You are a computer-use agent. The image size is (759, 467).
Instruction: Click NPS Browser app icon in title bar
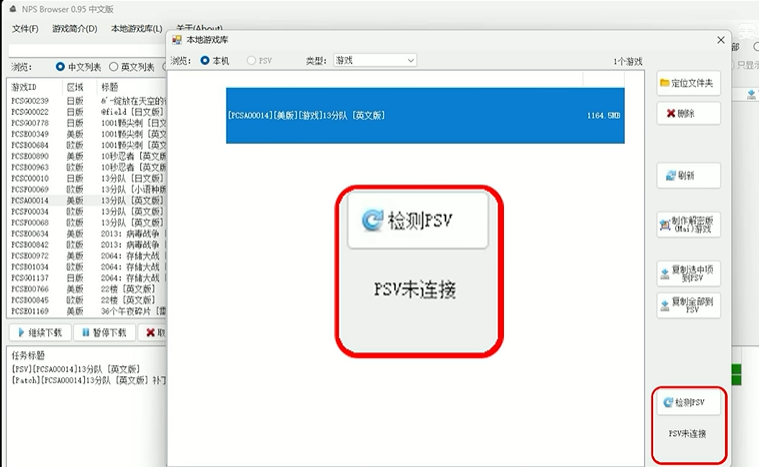click(x=13, y=9)
